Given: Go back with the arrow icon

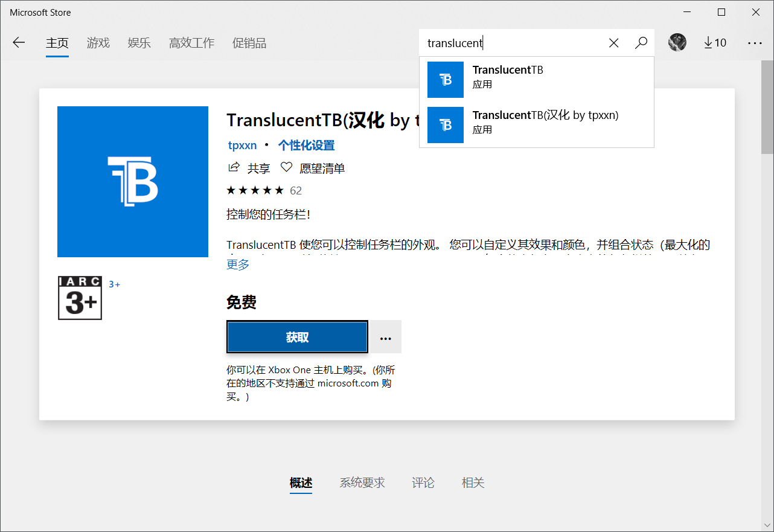Looking at the screenshot, I should coord(19,43).
